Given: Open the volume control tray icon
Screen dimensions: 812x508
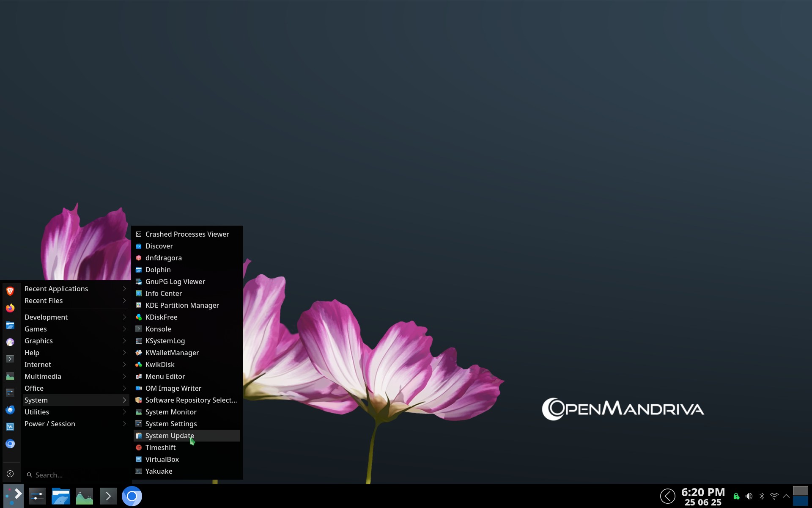Looking at the screenshot, I should [749, 496].
